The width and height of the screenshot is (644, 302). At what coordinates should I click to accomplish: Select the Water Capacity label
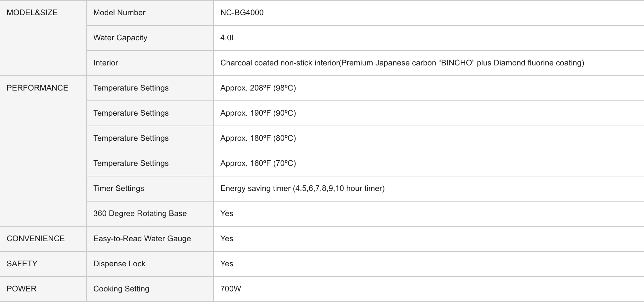[x=120, y=38]
